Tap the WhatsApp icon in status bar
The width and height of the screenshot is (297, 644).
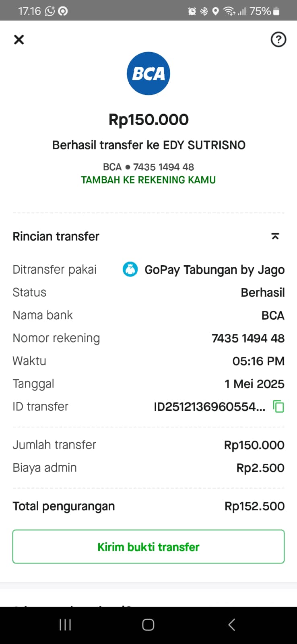pos(50,11)
